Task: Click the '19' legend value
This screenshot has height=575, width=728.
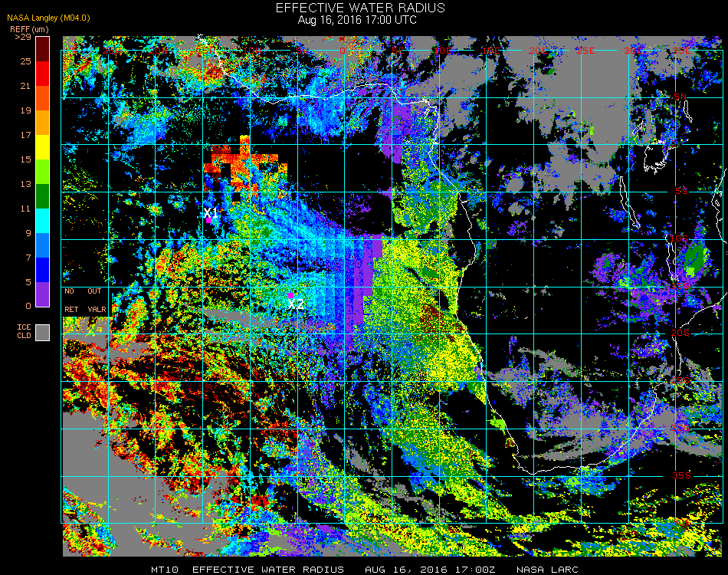Action: click(x=25, y=110)
